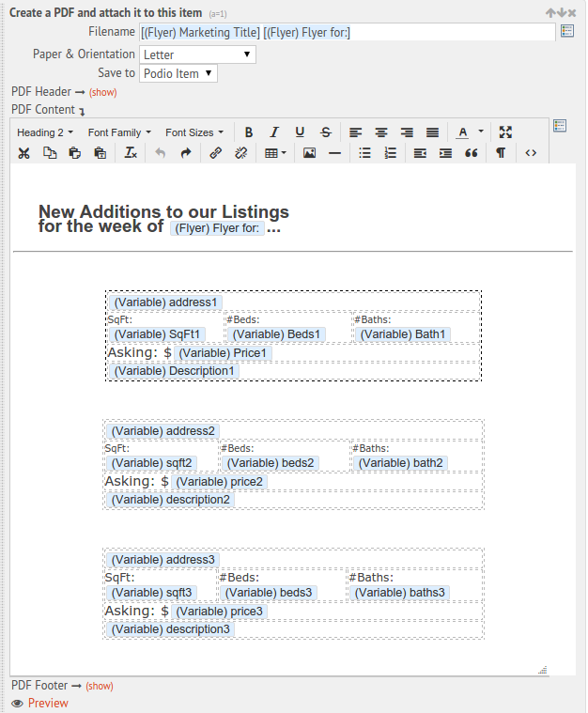Select the (Variable) sqft3 token
Screen dimensions: 588x713
point(151,593)
